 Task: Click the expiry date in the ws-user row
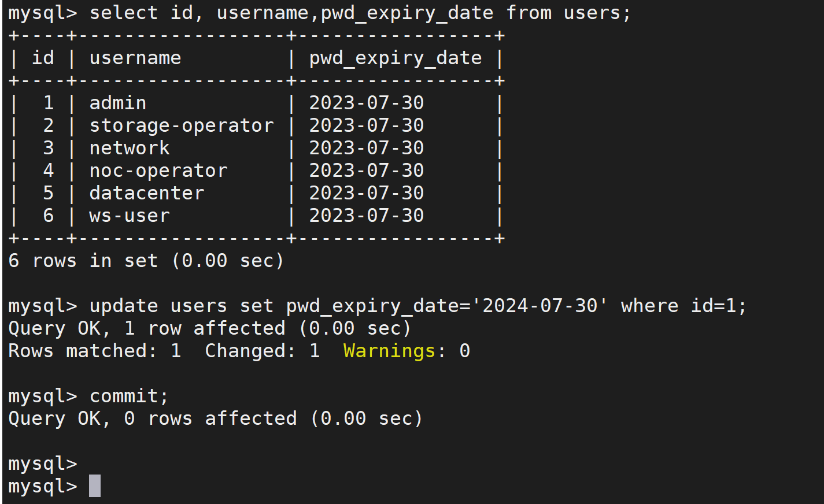click(x=367, y=216)
